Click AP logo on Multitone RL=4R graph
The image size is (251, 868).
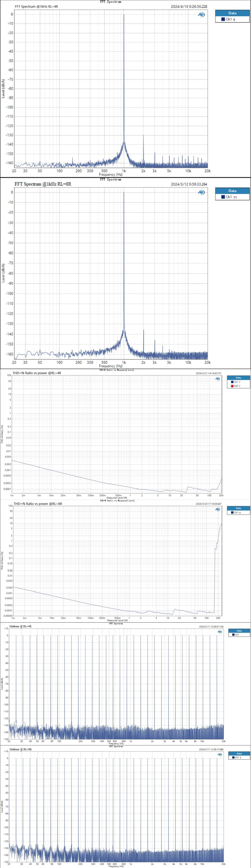(219, 632)
